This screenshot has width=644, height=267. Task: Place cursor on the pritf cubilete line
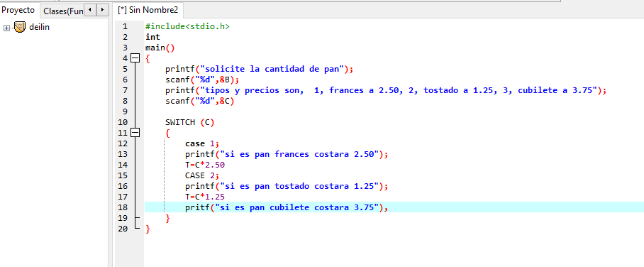287,207
